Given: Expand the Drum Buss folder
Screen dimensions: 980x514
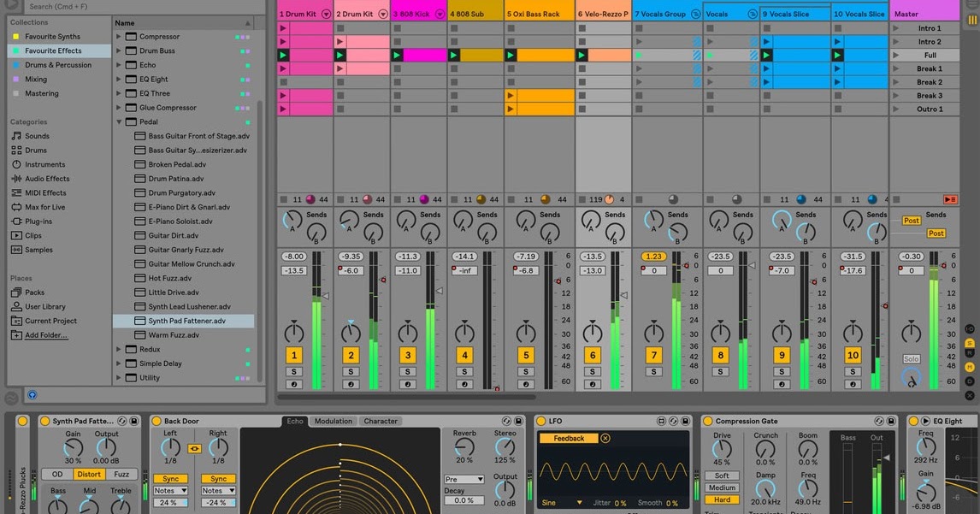Looking at the screenshot, I should (119, 50).
